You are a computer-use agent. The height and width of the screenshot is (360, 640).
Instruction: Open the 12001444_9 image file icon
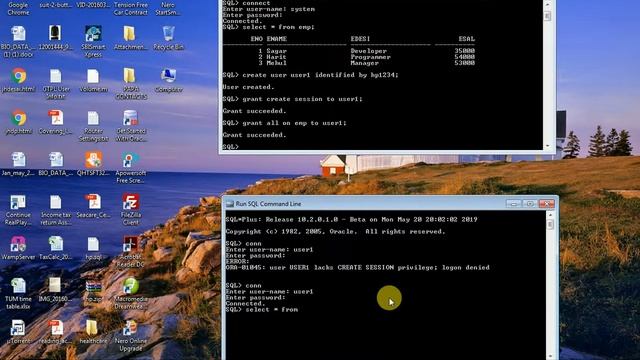click(x=55, y=34)
